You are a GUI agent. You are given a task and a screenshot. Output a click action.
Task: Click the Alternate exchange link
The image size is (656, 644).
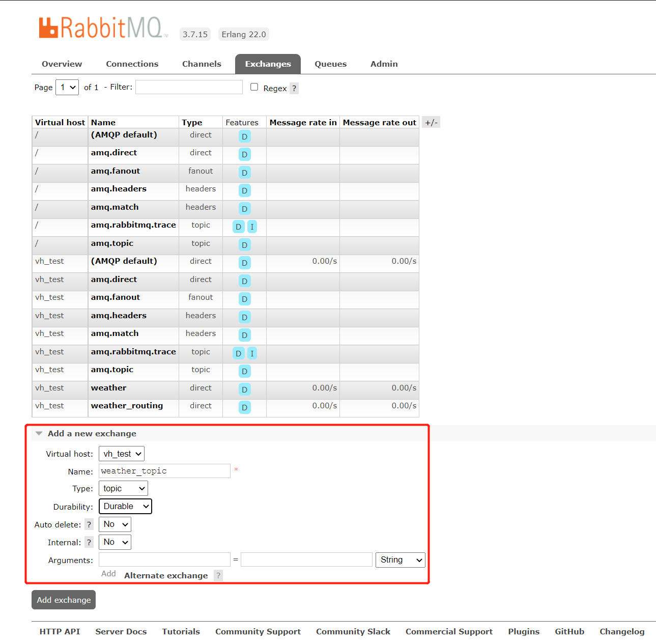(x=166, y=575)
